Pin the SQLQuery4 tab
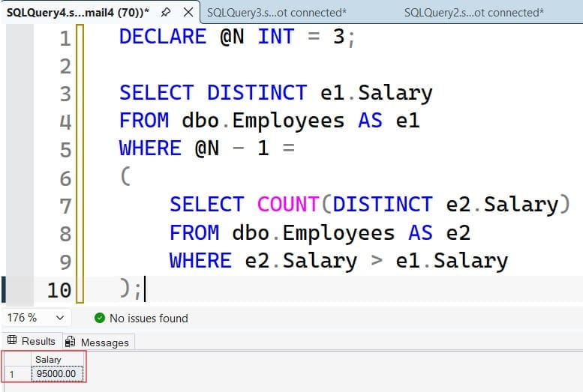The height and width of the screenshot is (392, 583). (x=166, y=12)
